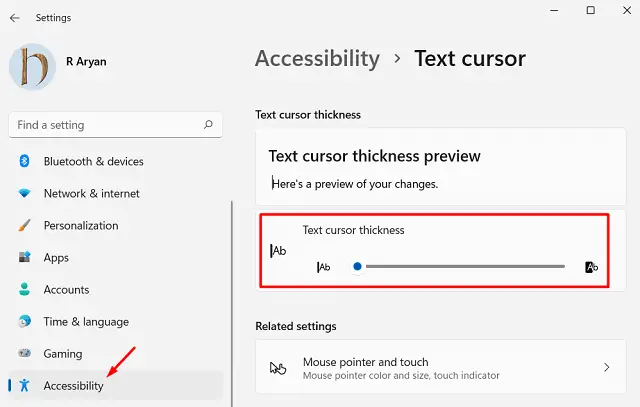Click the Accessibility figure icon
640x407 pixels.
[24, 385]
